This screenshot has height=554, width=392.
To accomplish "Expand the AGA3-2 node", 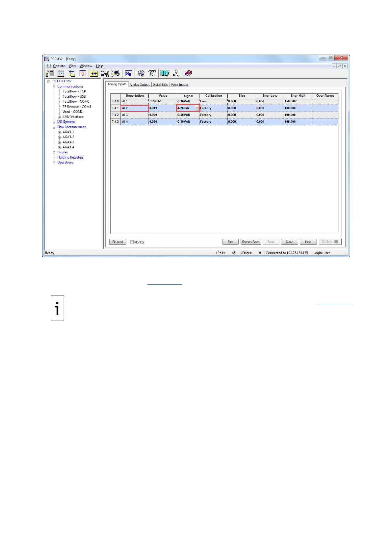I will point(59,137).
